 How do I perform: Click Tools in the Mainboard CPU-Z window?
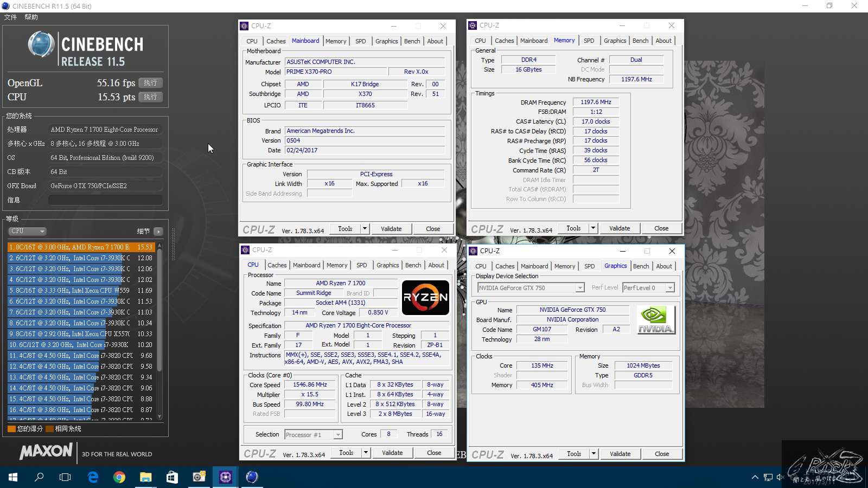pyautogui.click(x=345, y=229)
